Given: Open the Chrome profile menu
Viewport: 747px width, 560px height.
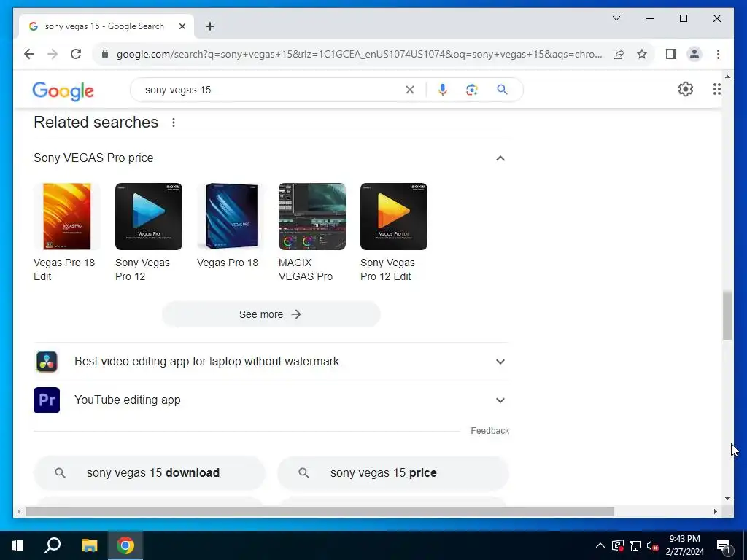Looking at the screenshot, I should pyautogui.click(x=694, y=54).
